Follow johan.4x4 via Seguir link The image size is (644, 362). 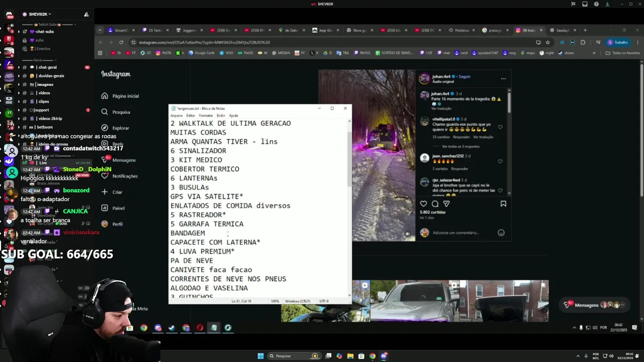464,76
